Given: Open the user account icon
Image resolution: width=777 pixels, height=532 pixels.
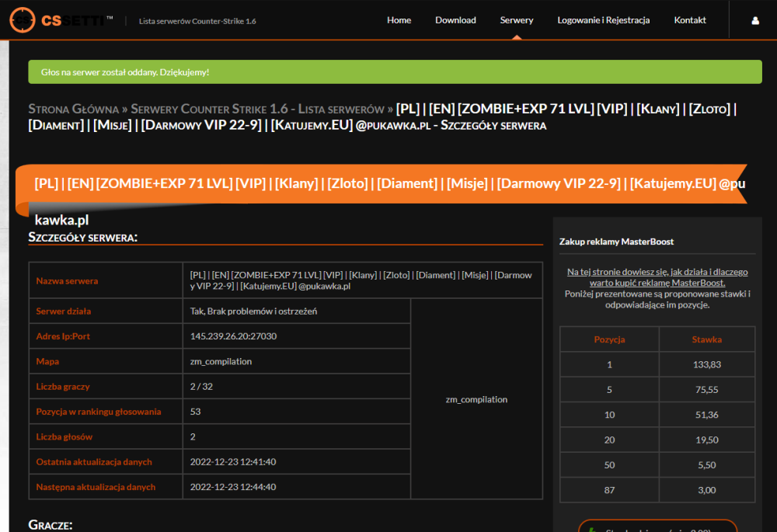Looking at the screenshot, I should pos(755,20).
